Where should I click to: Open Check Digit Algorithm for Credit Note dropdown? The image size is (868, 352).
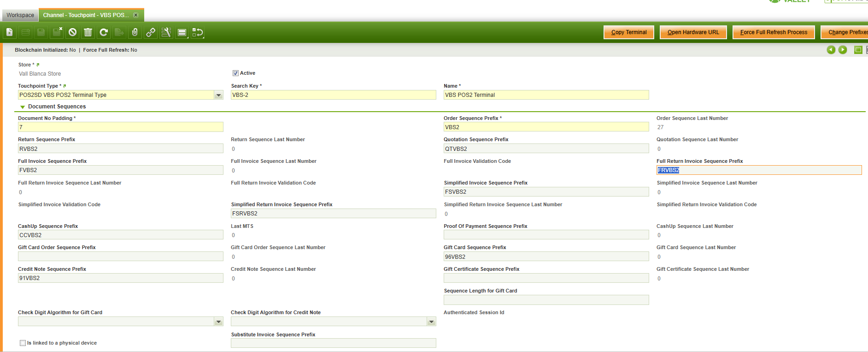(x=431, y=322)
